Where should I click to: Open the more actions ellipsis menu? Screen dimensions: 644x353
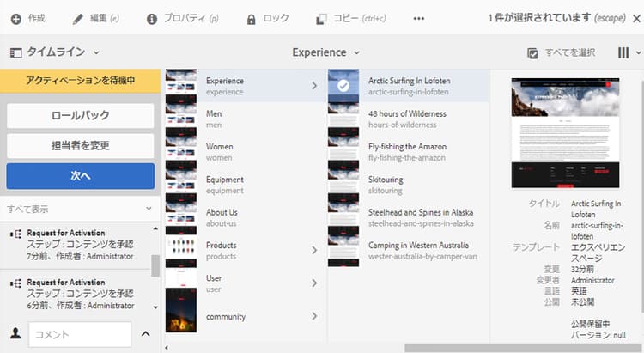pyautogui.click(x=418, y=19)
